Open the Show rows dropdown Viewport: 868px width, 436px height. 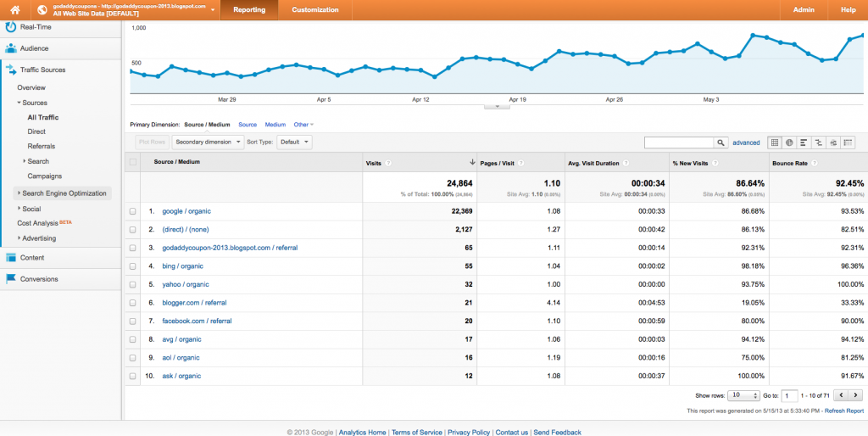743,395
